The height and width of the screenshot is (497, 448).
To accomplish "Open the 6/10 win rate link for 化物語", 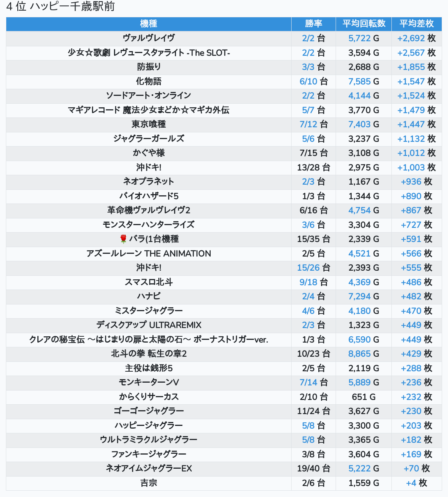I will (308, 81).
